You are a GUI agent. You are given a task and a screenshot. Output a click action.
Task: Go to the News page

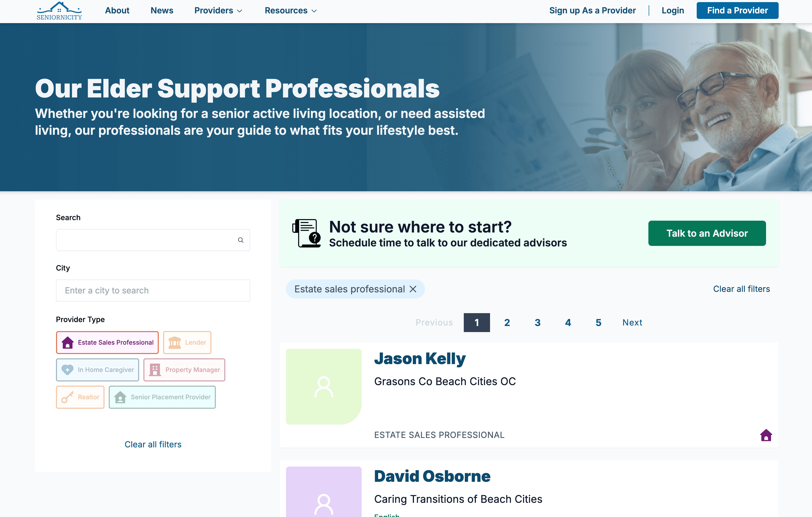coord(162,11)
